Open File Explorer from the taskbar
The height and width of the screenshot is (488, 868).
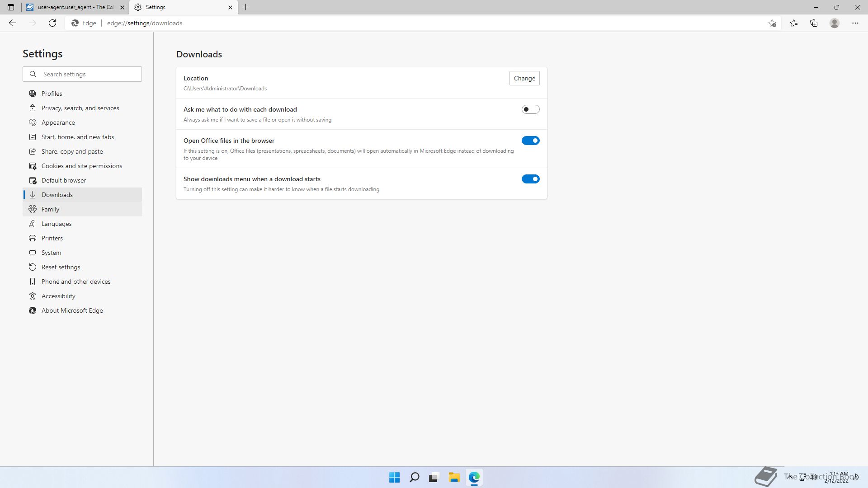(454, 477)
